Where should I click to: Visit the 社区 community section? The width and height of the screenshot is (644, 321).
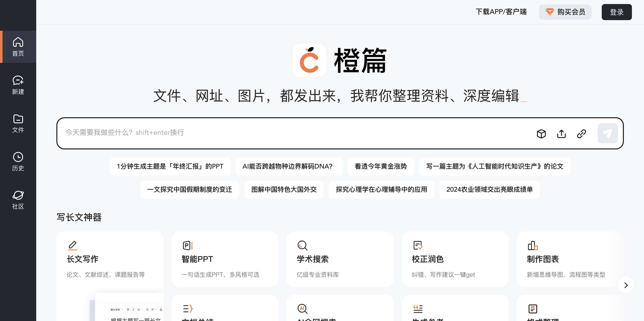[x=18, y=199]
